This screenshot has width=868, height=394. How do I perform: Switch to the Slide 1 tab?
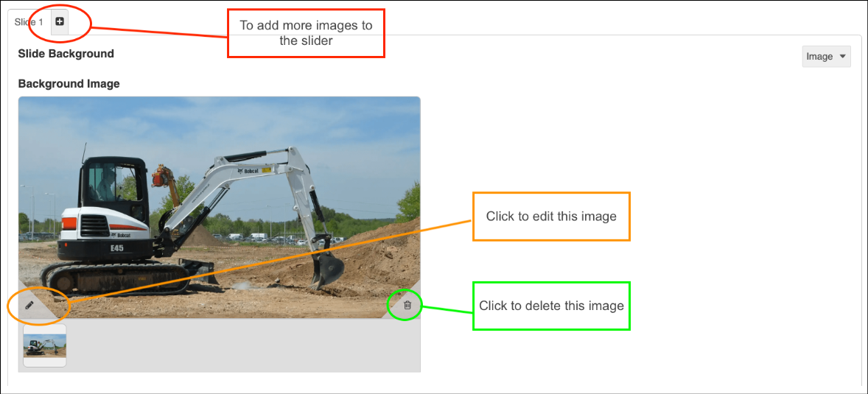(29, 22)
